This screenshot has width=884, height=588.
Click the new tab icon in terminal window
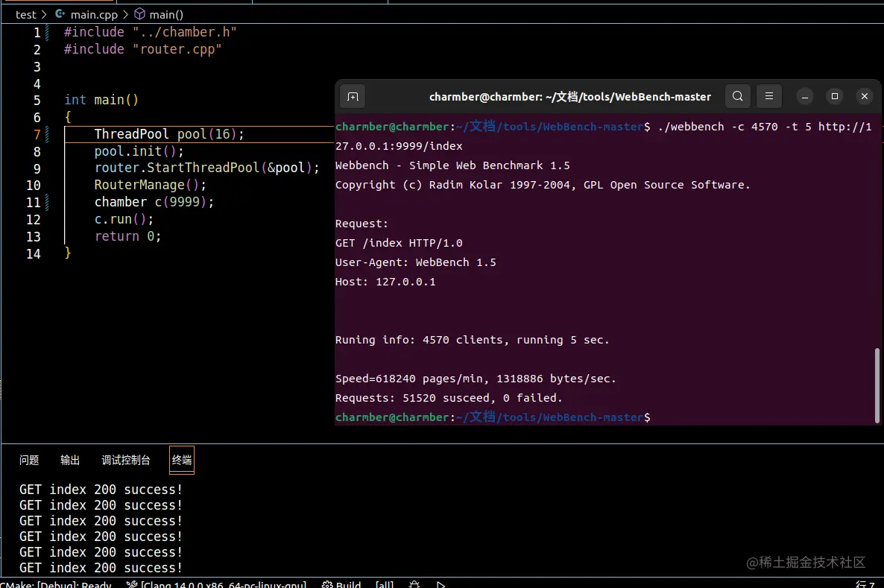(x=353, y=96)
